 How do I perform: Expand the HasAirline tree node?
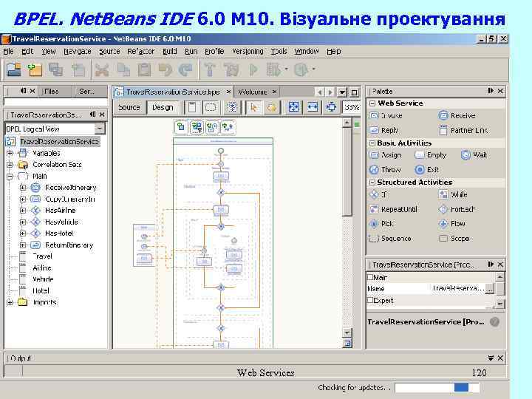click(x=22, y=211)
